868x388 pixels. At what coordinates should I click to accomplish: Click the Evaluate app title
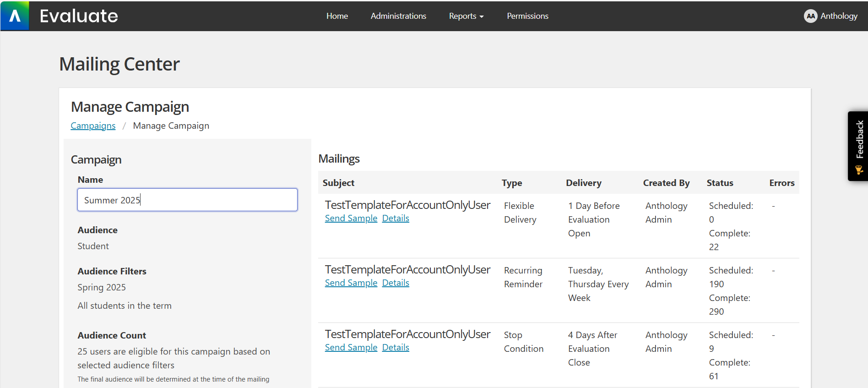pyautogui.click(x=79, y=16)
